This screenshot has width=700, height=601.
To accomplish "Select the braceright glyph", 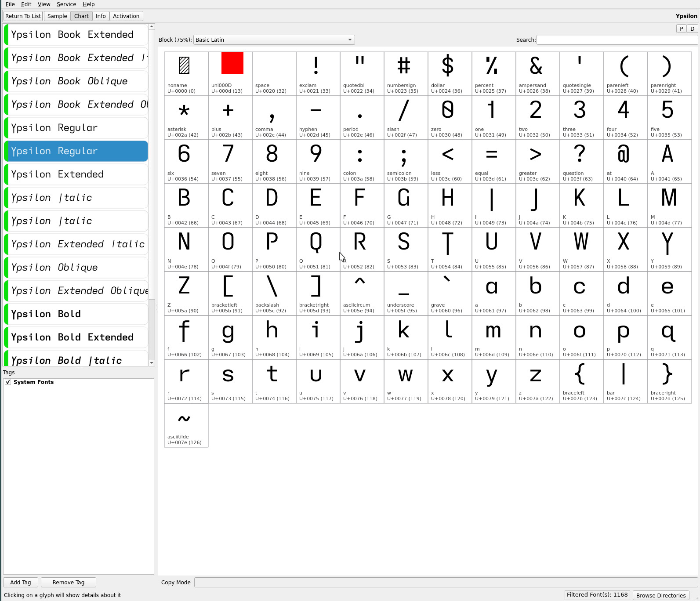I will tap(670, 381).
